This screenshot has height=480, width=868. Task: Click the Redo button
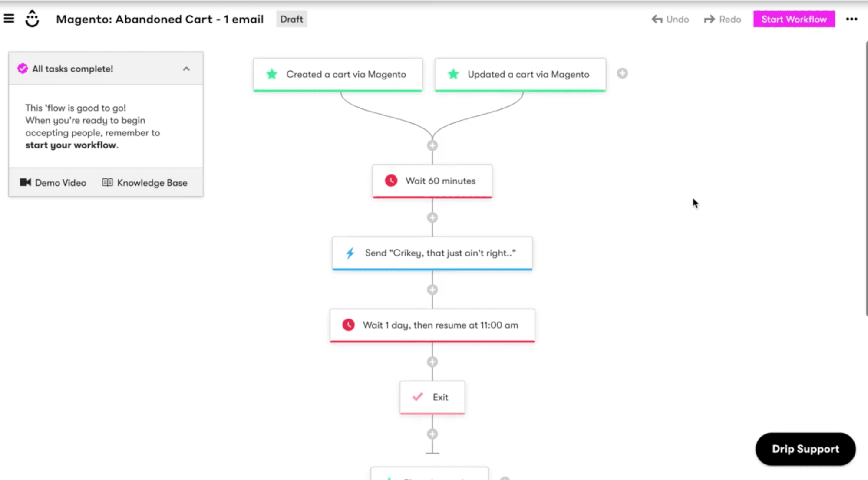click(723, 19)
